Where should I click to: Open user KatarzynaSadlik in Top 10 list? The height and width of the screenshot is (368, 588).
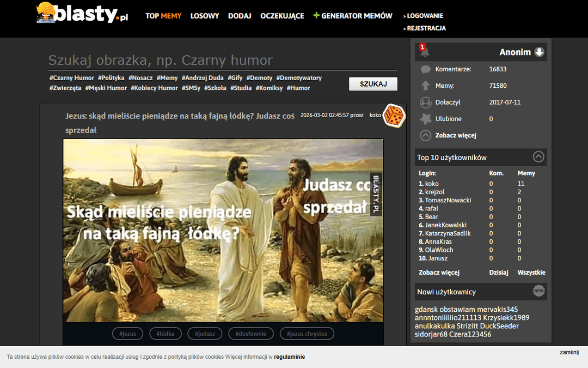[x=448, y=233]
